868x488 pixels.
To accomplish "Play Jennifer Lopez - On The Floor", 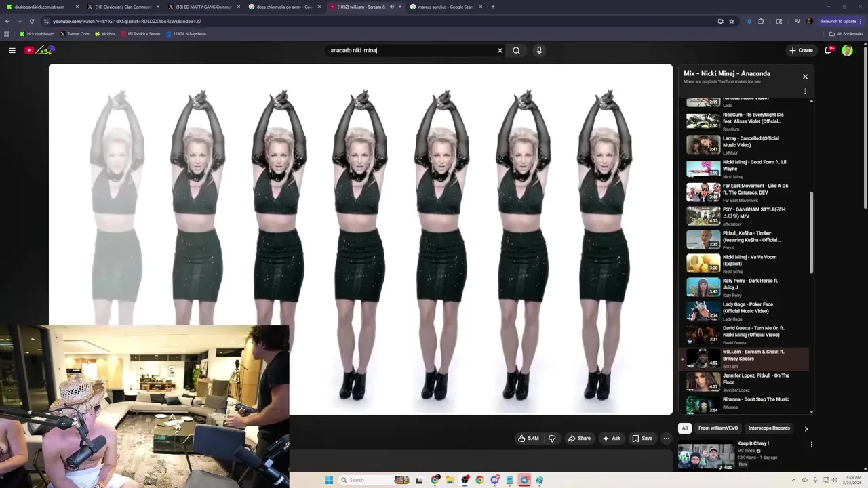I will point(743,382).
